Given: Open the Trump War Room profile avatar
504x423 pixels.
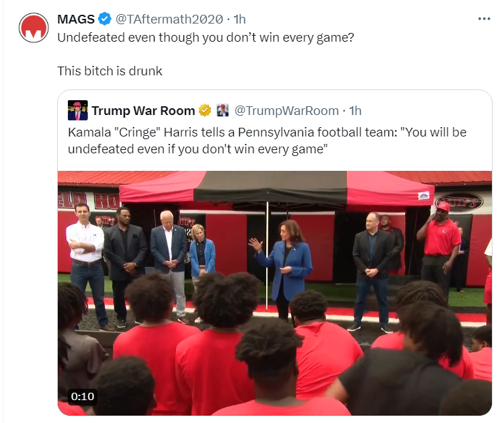Looking at the screenshot, I should (78, 110).
